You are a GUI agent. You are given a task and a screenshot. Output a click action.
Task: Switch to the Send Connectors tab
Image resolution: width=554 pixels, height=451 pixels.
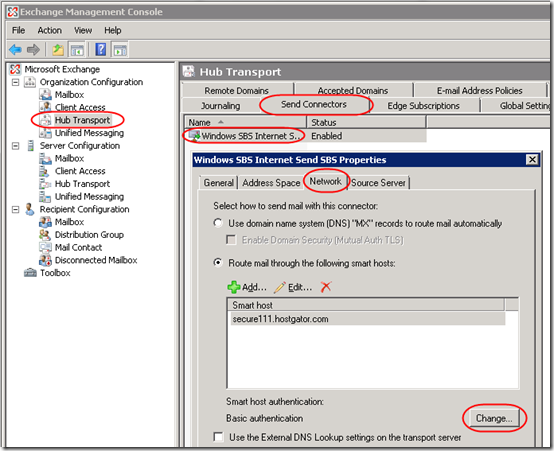click(x=314, y=104)
